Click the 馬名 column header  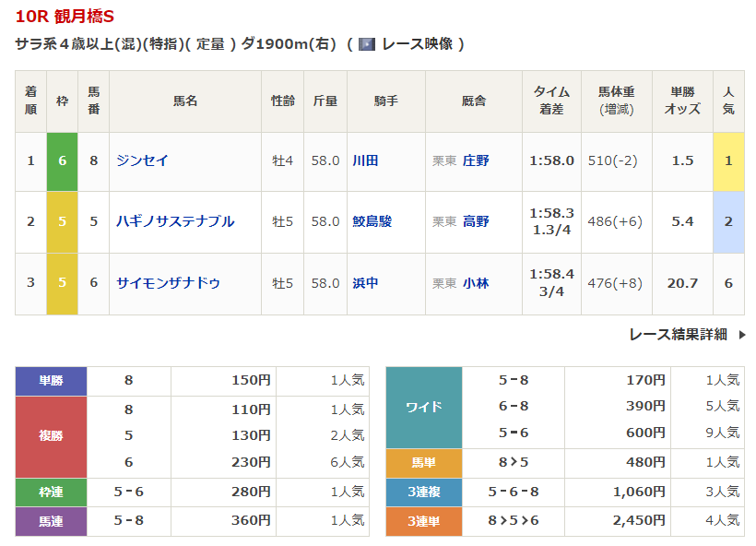(185, 101)
